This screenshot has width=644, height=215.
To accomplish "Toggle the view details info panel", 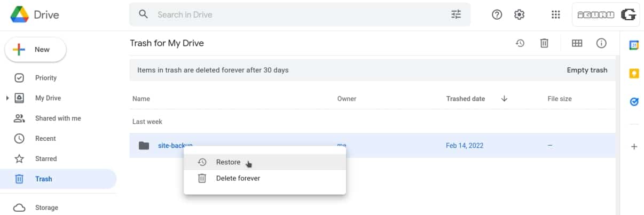I will point(601,43).
